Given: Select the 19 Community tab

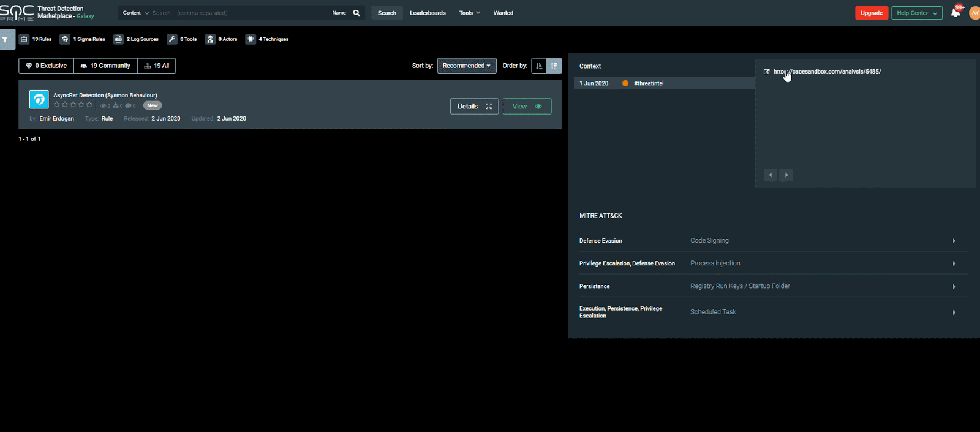Looking at the screenshot, I should click(105, 66).
